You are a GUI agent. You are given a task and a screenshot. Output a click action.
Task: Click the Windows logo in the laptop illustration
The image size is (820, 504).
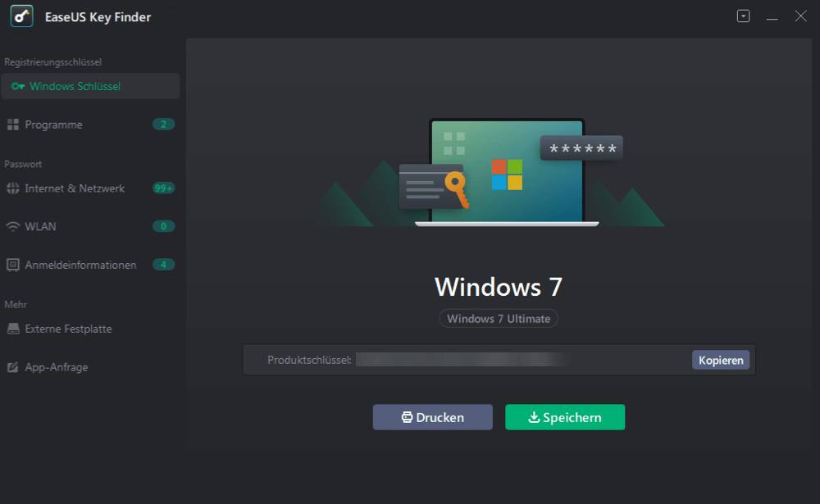pyautogui.click(x=507, y=175)
